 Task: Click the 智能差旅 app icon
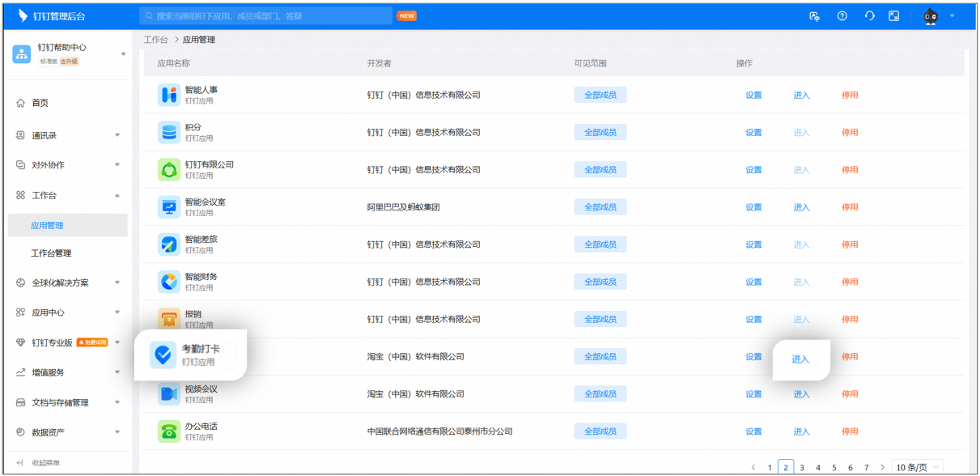click(168, 244)
